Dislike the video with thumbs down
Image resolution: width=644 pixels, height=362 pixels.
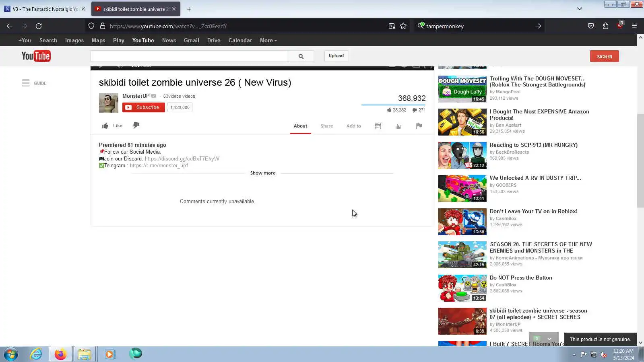(136, 125)
